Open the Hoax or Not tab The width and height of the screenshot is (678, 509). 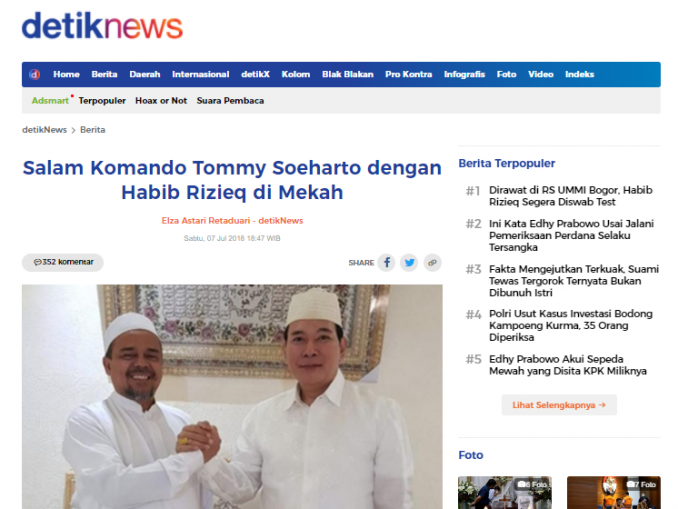point(161,101)
